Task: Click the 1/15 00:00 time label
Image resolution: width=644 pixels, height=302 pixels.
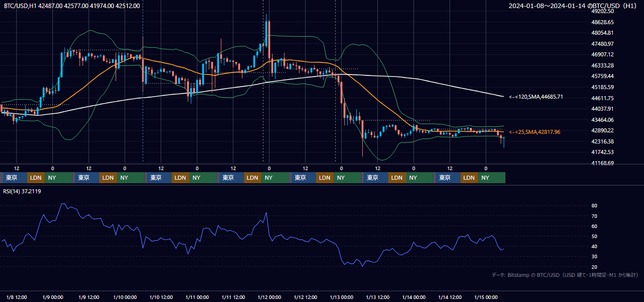Action: click(x=486, y=297)
